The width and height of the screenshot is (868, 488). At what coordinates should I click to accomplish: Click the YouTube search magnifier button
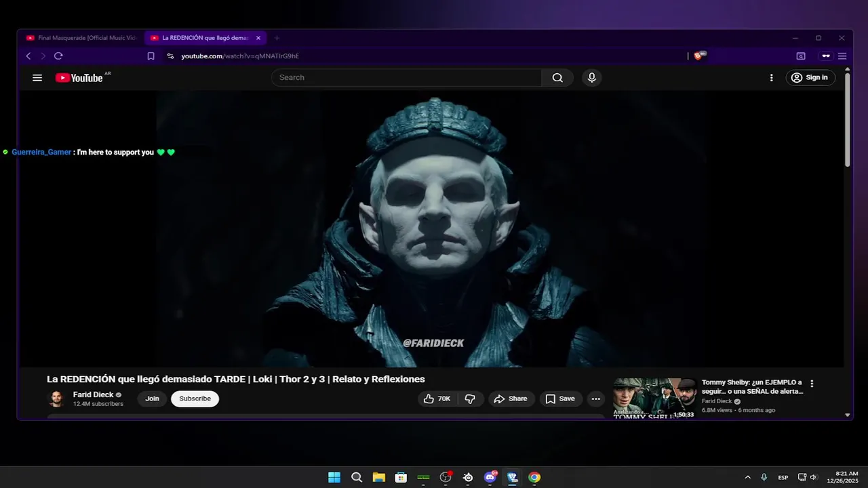557,78
